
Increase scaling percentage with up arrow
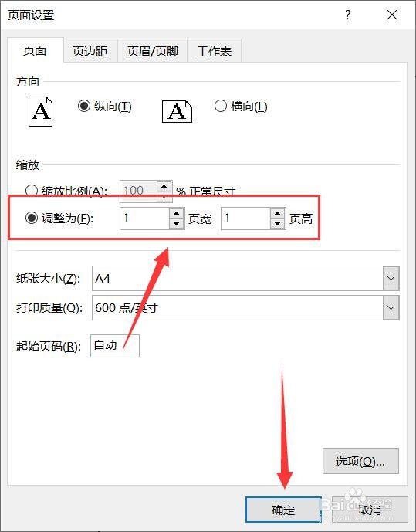coord(164,187)
